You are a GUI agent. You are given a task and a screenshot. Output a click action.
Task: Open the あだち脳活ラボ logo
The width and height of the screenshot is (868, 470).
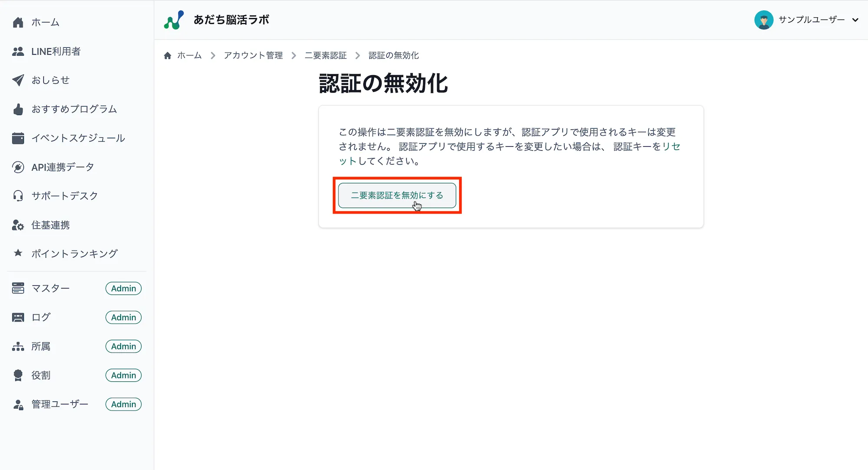coord(217,19)
